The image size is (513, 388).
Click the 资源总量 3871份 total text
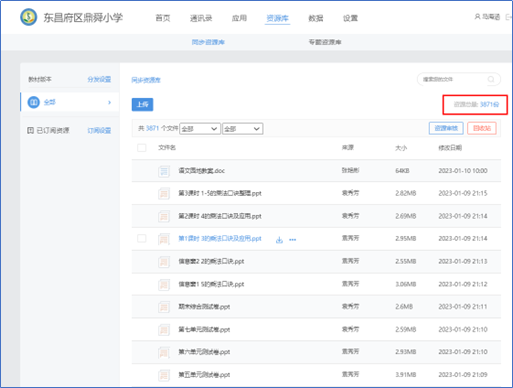(x=476, y=104)
